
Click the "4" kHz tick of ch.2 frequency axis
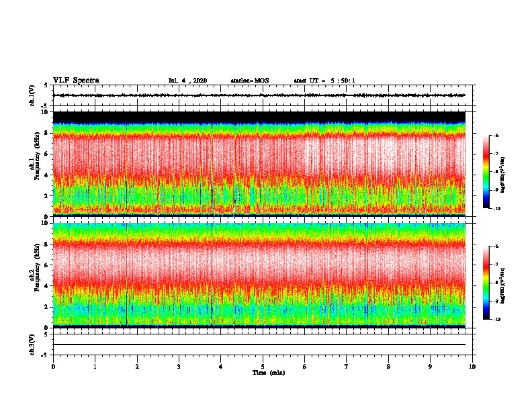(x=47, y=286)
